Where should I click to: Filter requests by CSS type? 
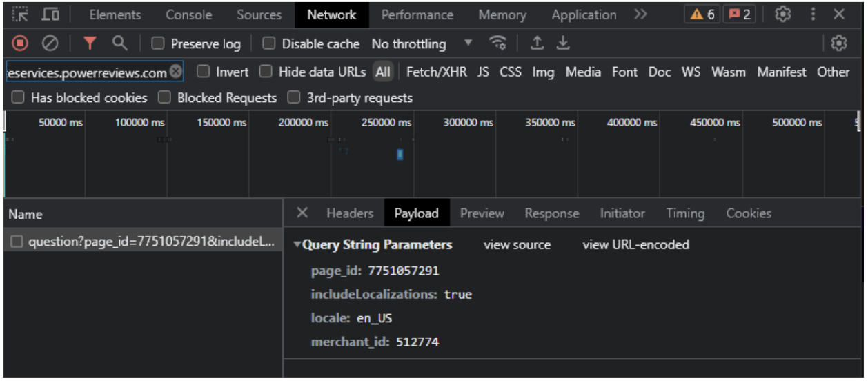[511, 71]
